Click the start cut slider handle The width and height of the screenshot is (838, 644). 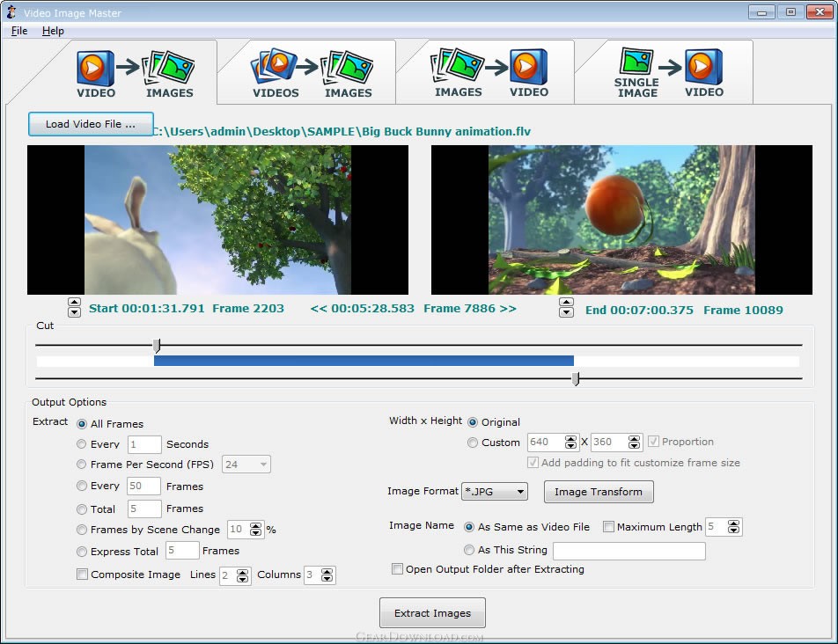(157, 346)
